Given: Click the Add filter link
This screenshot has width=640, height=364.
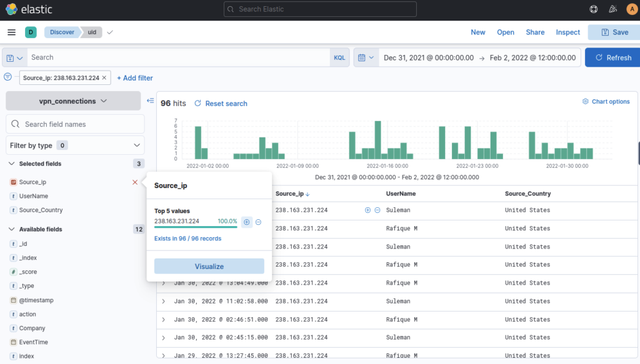Looking at the screenshot, I should click(x=135, y=78).
